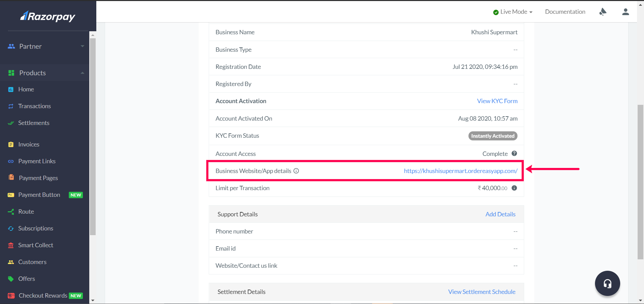Open the Documentation link in header
Viewport: 644px width, 304px height.
pyautogui.click(x=565, y=12)
